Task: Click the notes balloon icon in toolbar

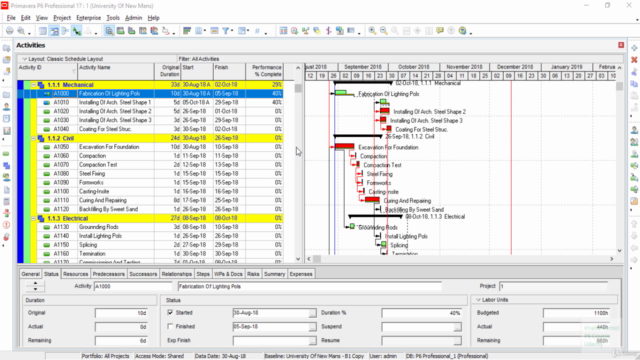Action: (440, 31)
